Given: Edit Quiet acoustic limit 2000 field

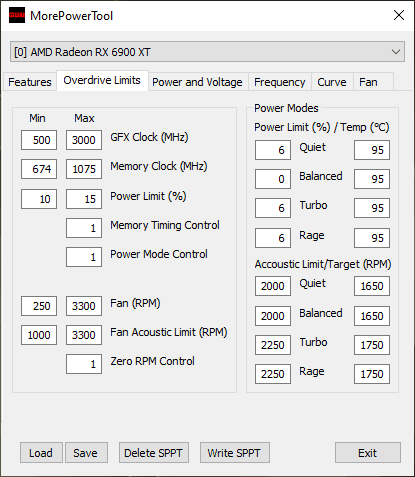Looking at the screenshot, I should click(273, 286).
